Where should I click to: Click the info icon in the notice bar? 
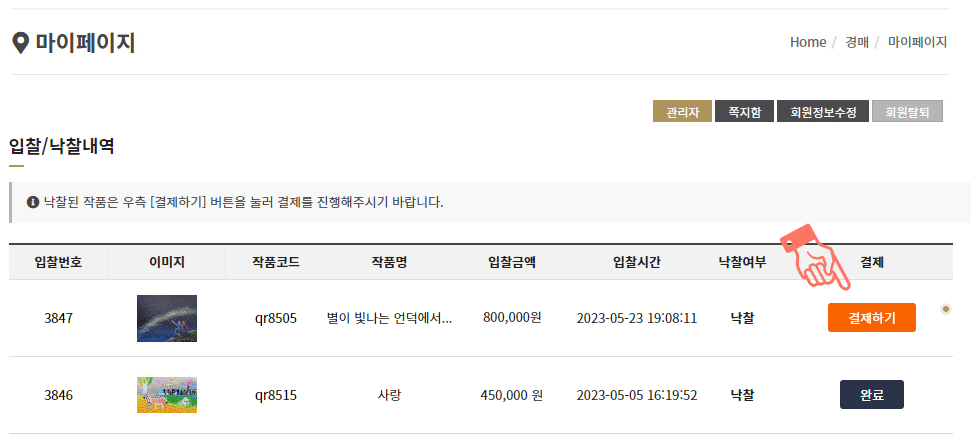point(33,203)
